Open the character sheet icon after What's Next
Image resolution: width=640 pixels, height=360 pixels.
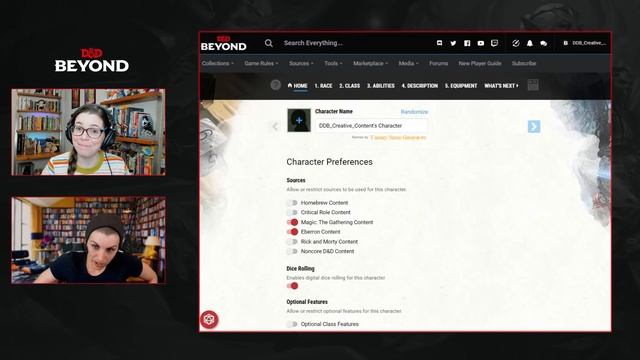(x=533, y=85)
